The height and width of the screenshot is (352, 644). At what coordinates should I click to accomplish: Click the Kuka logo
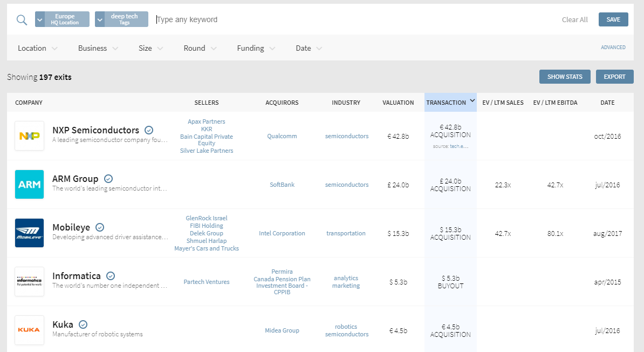[29, 330]
